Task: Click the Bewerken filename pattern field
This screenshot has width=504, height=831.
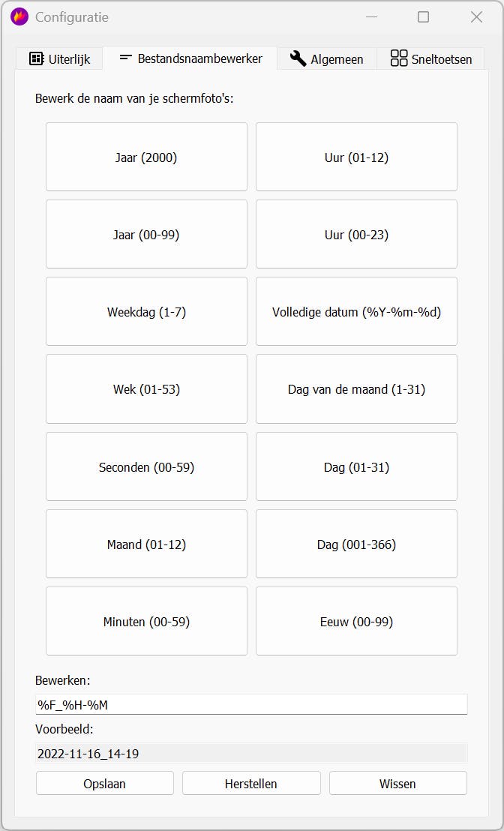Action: point(251,704)
